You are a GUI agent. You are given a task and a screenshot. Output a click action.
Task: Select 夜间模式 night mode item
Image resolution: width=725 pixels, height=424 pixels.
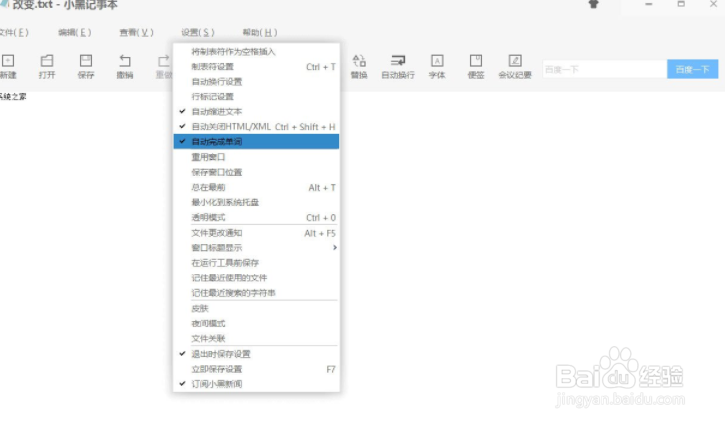(256, 323)
